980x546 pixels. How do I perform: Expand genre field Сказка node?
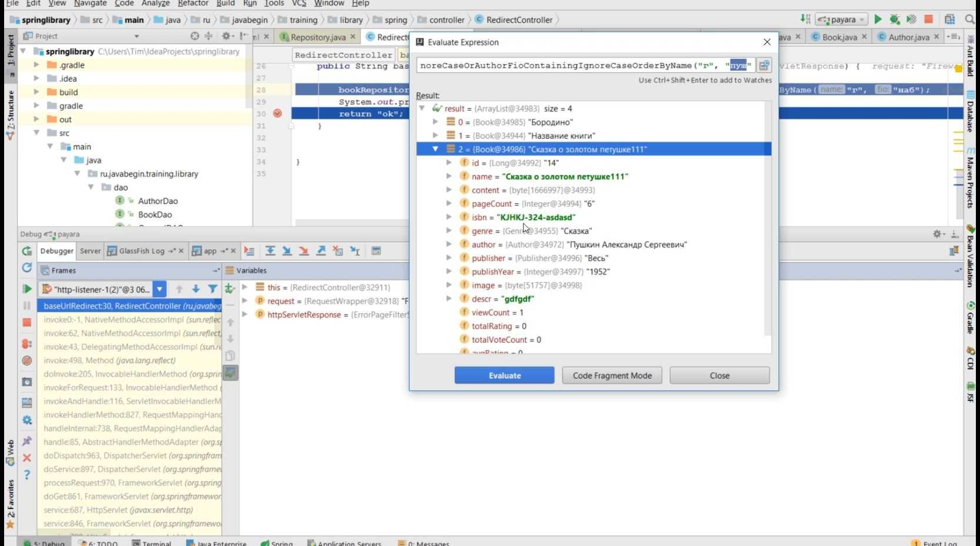coord(449,230)
